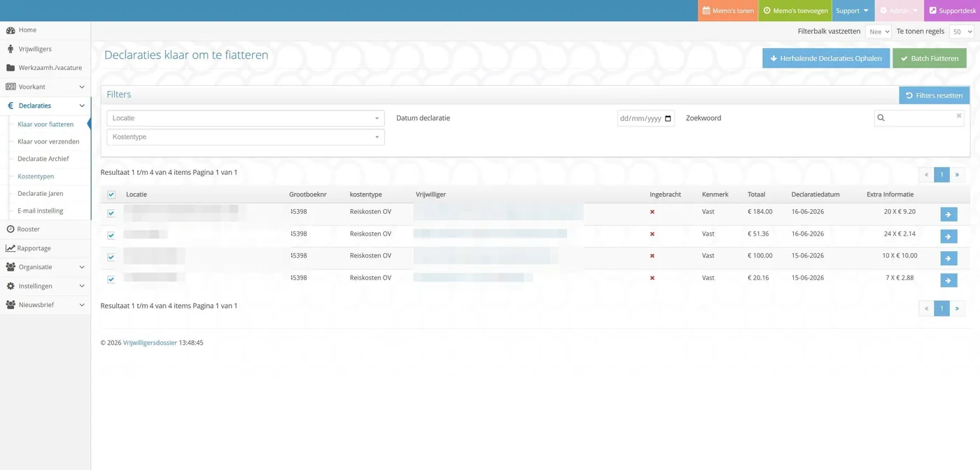This screenshot has height=470, width=980.
Task: Click the Filters resetten button
Action: [934, 95]
